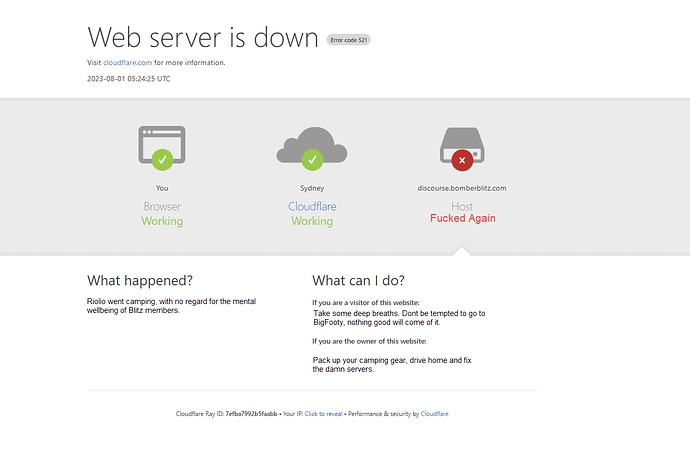Click the green Working status under Browser
This screenshot has width=690, height=454.
coord(162,221)
